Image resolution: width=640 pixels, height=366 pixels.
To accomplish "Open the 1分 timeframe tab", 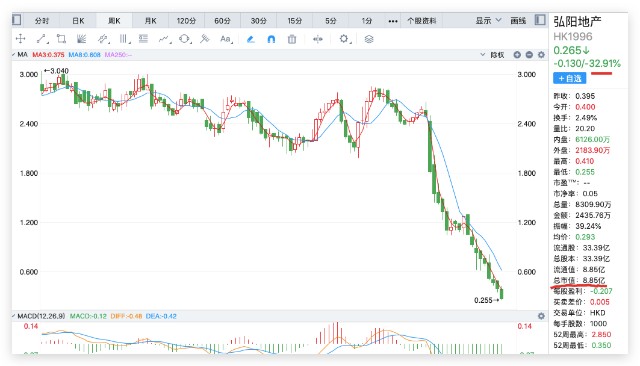I will (x=367, y=20).
